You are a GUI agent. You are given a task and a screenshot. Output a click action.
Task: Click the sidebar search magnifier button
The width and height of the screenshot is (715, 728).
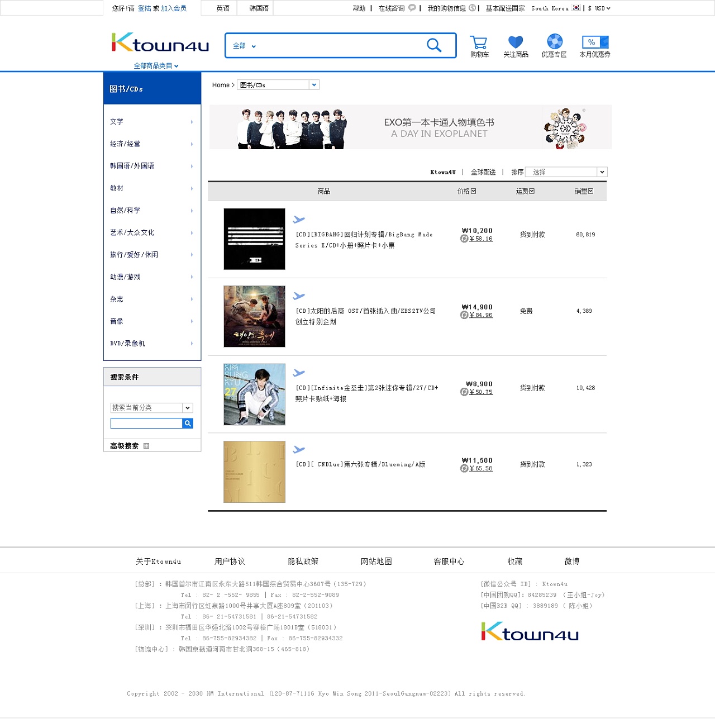click(188, 424)
